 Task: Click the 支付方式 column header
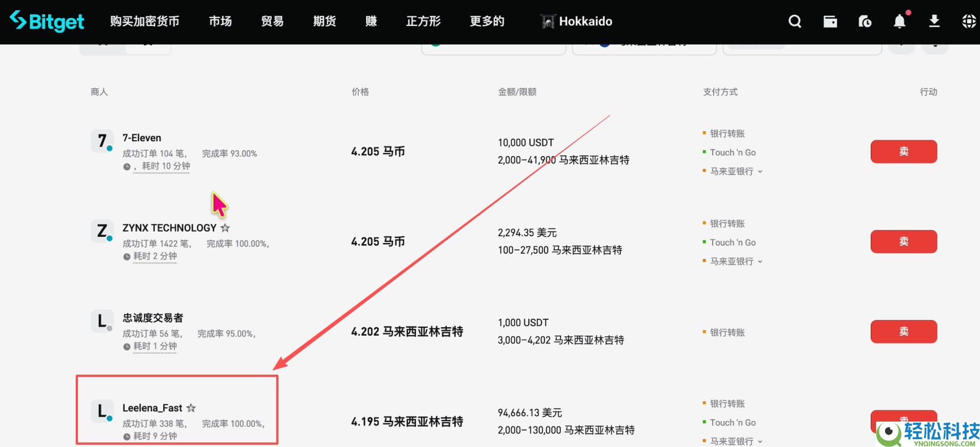[x=720, y=92]
